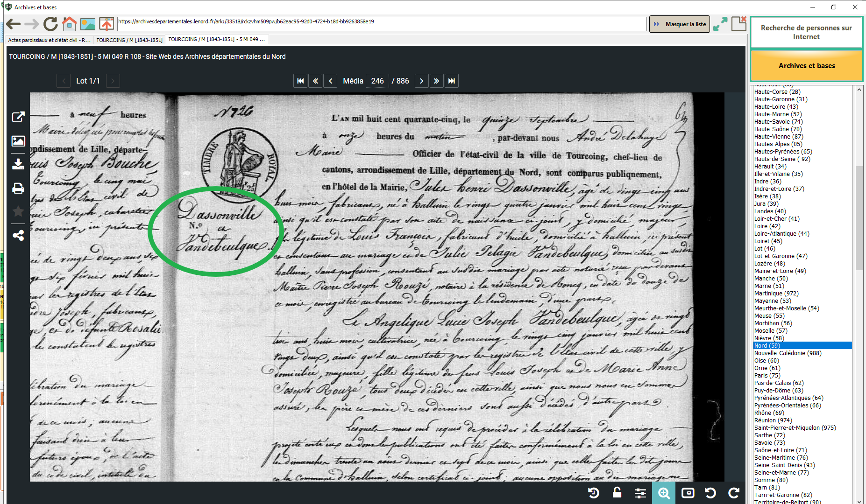Click the previous lot arrow

(64, 81)
